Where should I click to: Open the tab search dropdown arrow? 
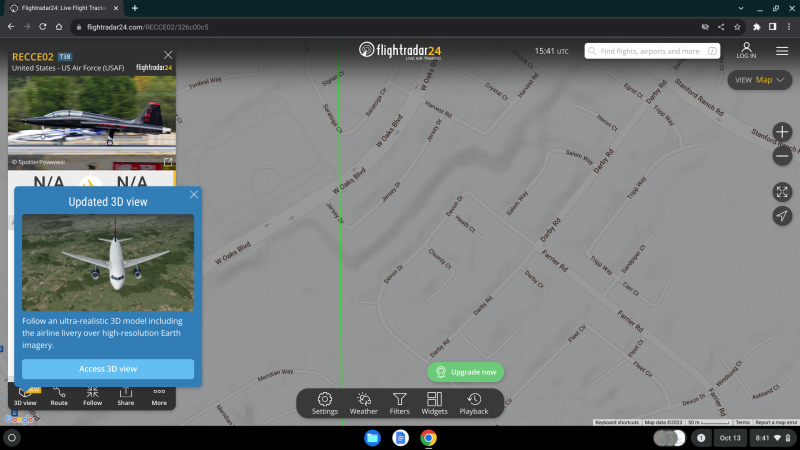tap(741, 8)
